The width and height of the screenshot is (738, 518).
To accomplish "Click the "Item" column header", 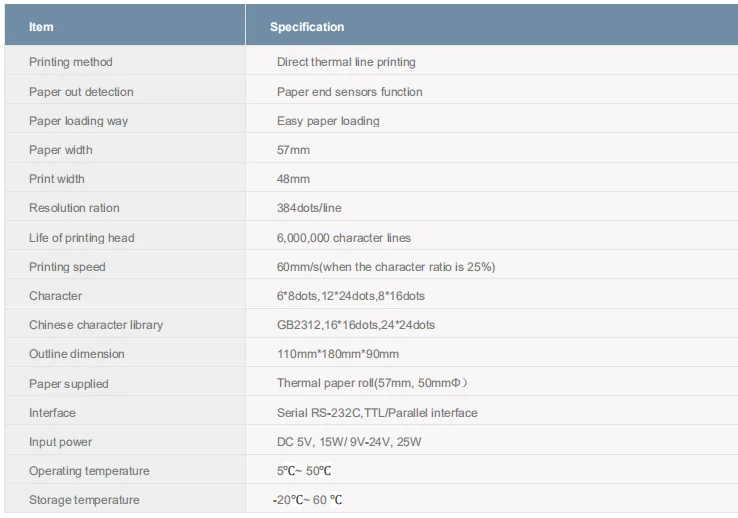I will (x=41, y=27).
